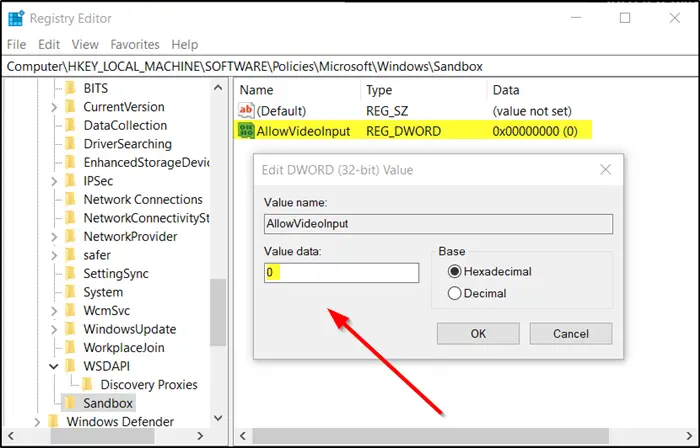Select the Hexadecimal base option

click(454, 271)
